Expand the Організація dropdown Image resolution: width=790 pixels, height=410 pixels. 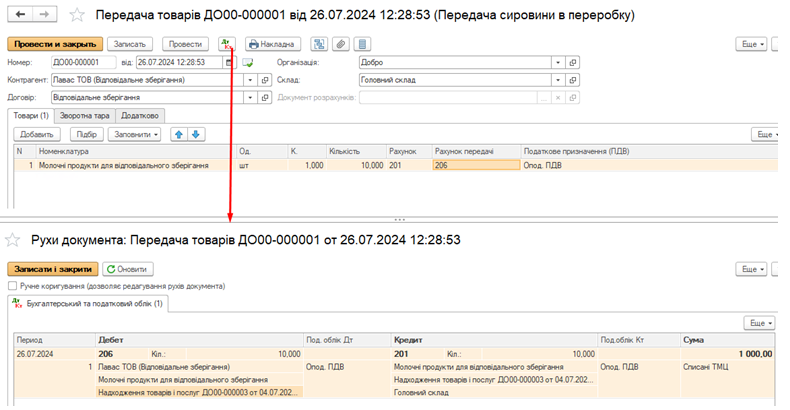557,62
